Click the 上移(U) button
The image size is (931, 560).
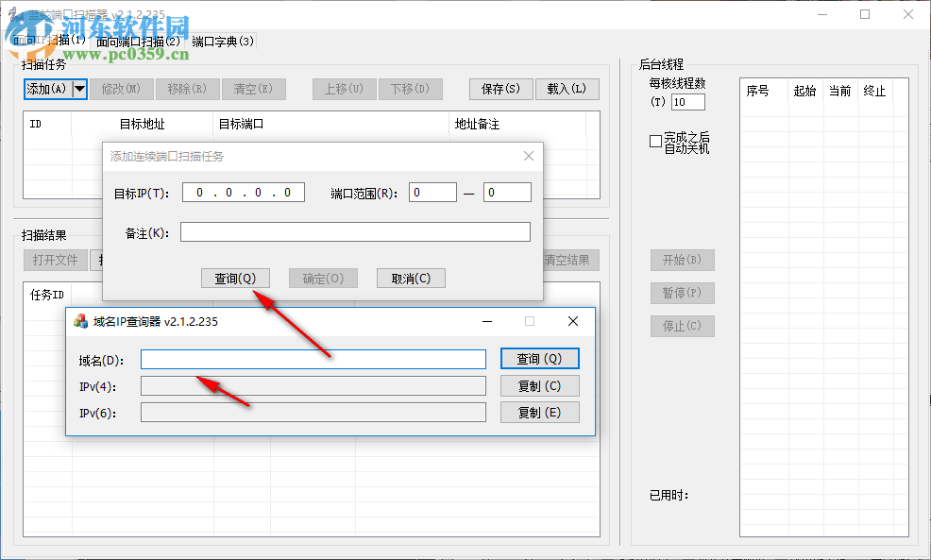click(x=345, y=89)
